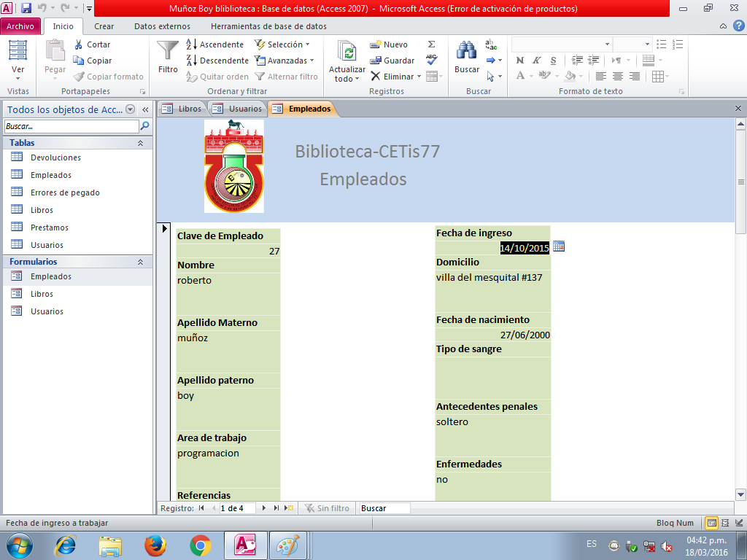Click the Actualizar todo icon
Image resolution: width=747 pixels, height=560 pixels.
(x=347, y=52)
